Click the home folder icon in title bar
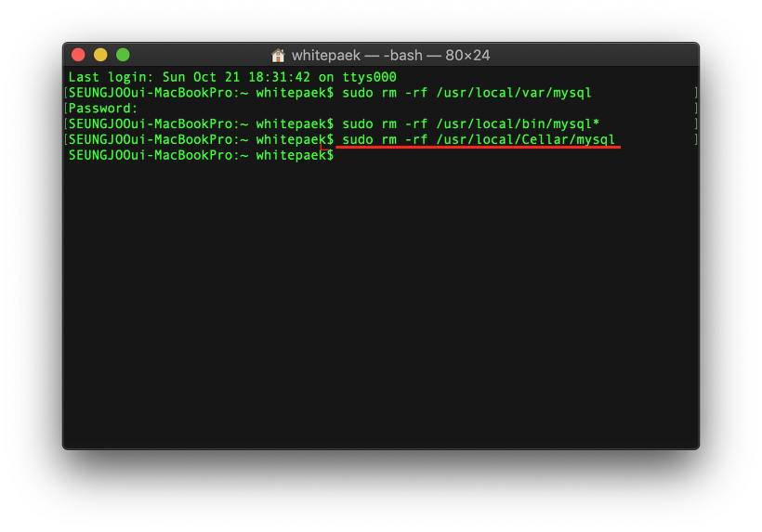The width and height of the screenshot is (762, 532). click(x=278, y=56)
